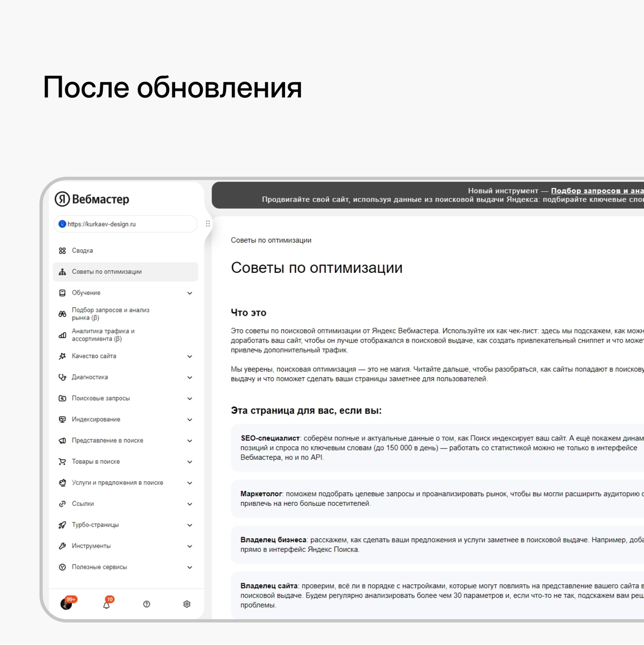
Task: Click the Сводка dashboard icon
Action: click(62, 251)
